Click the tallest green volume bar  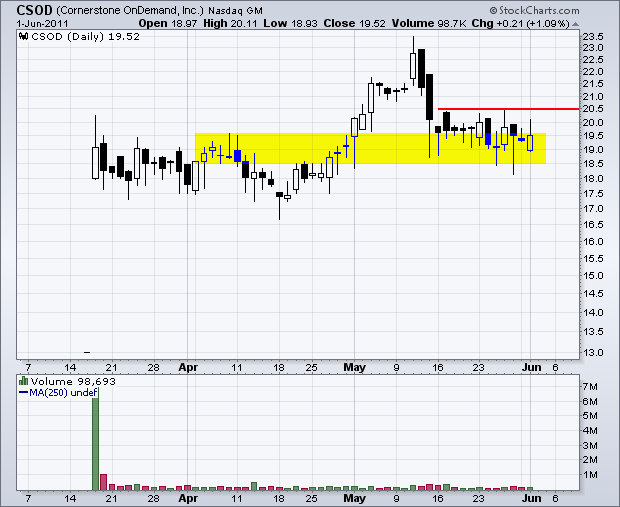95,439
